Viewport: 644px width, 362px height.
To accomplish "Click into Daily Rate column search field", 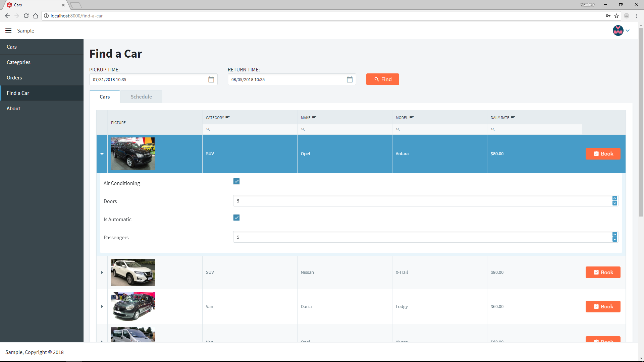I will (535, 129).
